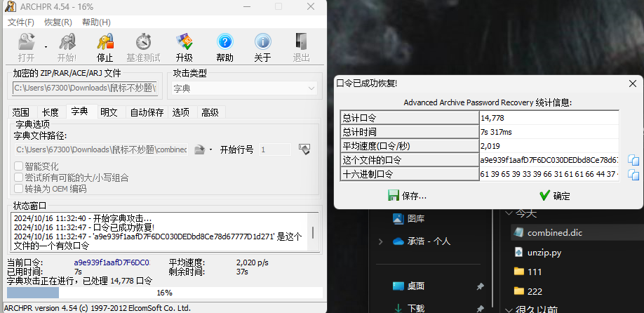Toggle 尝试所有可能的大/小写组合 checkbox

(x=18, y=178)
